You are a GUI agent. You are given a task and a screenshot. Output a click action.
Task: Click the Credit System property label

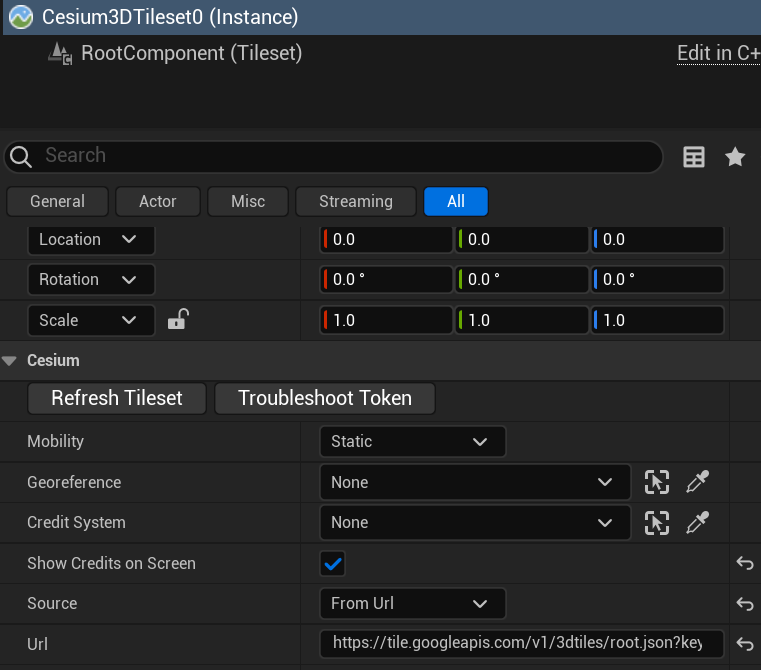coord(76,522)
